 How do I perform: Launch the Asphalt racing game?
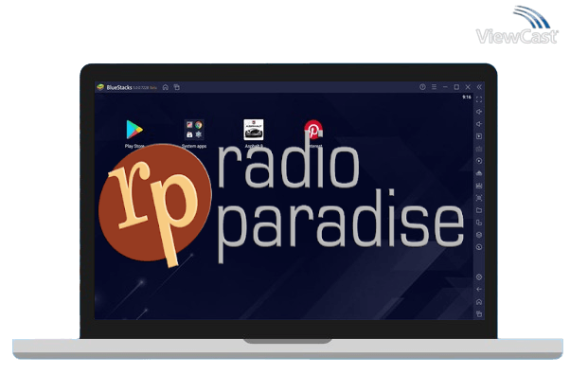(254, 130)
